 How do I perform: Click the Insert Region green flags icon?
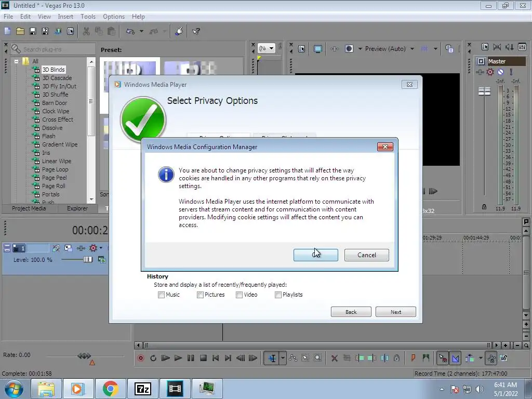[426, 358]
